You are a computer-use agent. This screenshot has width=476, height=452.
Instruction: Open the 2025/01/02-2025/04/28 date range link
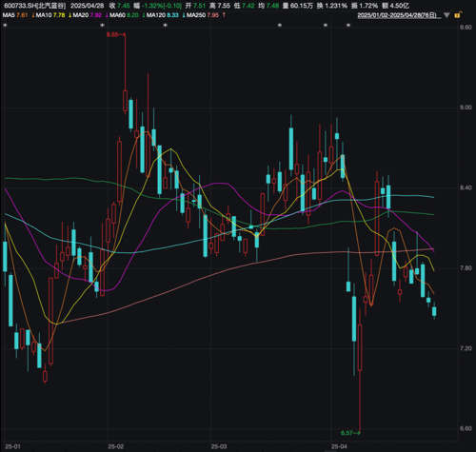399,15
